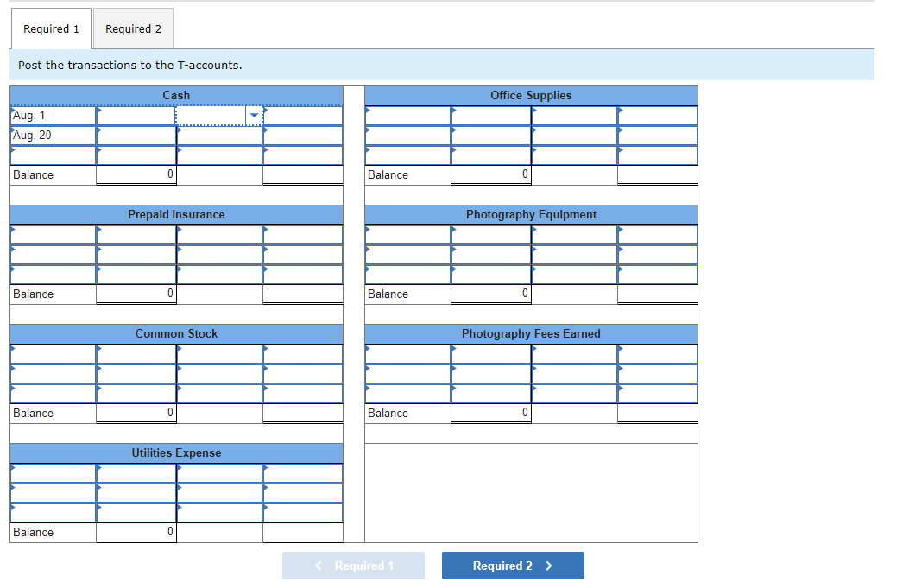Click first debit amount field in Photography Equipment
909x588 pixels.
pos(491,235)
